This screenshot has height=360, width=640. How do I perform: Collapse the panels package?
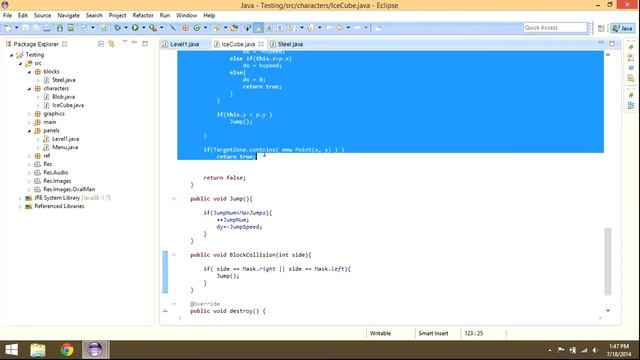29,131
